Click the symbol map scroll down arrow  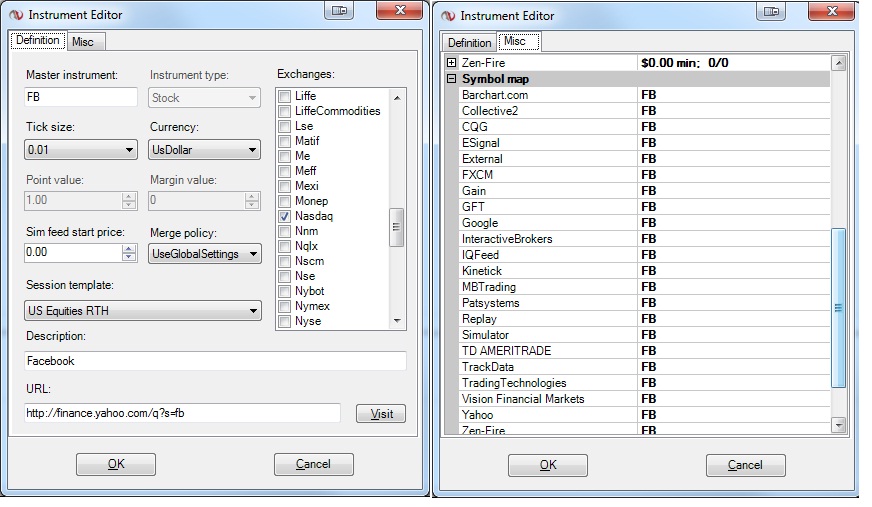coord(839,426)
